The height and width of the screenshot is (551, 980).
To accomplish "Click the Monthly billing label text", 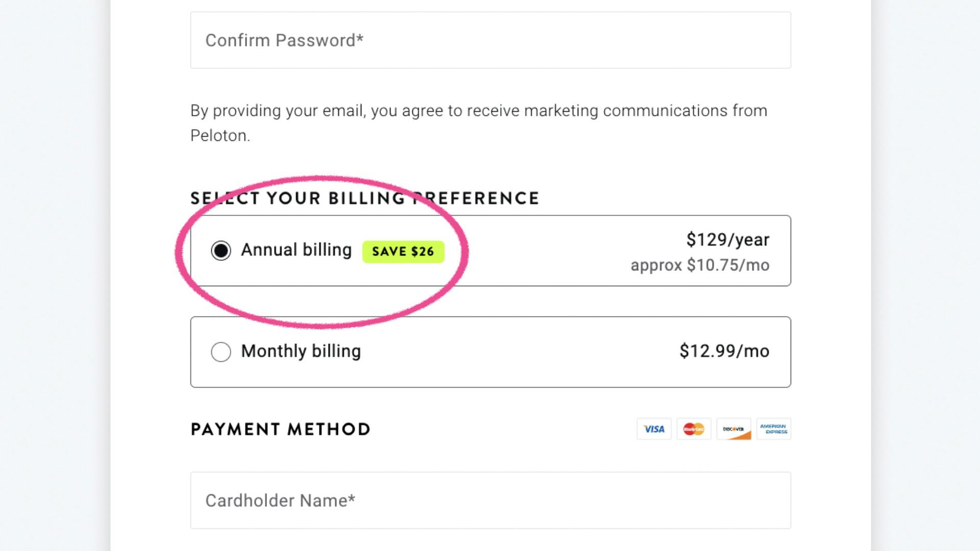I will pos(301,351).
